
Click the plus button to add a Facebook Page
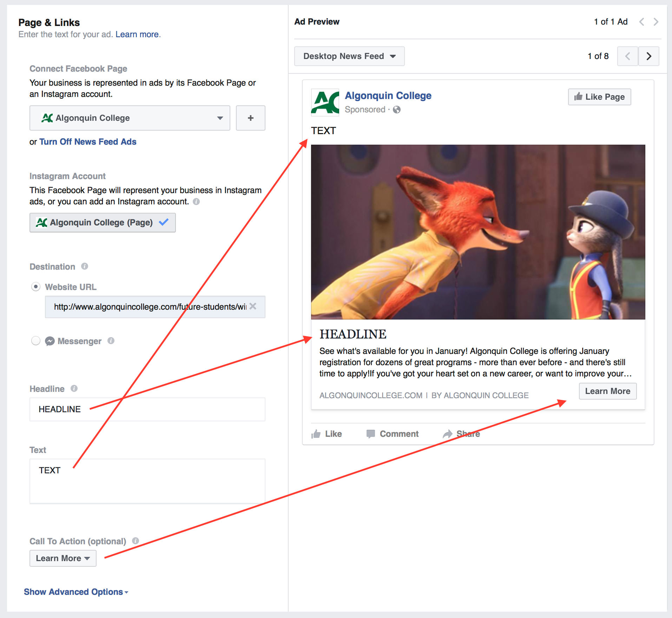pos(250,118)
